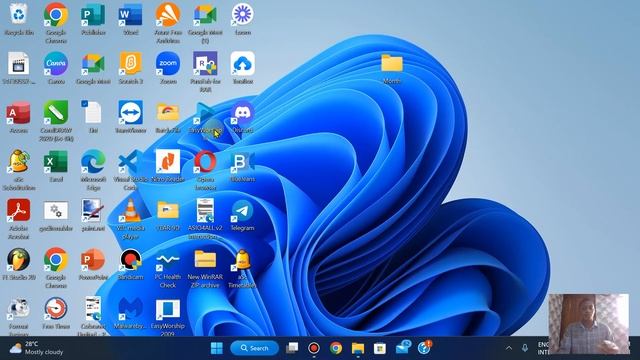Launch Visual Studio Code shortcut
640x360 pixels.
131,170
